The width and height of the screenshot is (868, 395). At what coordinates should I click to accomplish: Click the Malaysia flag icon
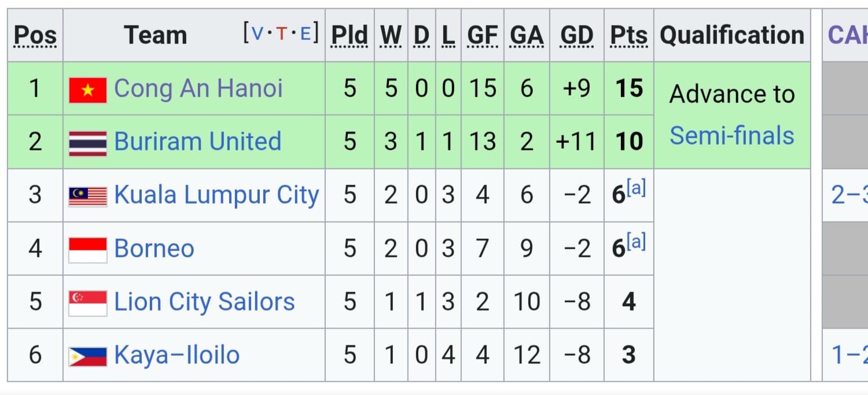(88, 197)
